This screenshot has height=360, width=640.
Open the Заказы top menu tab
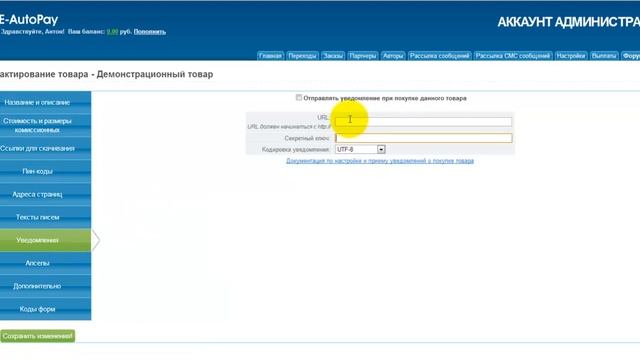[333, 56]
